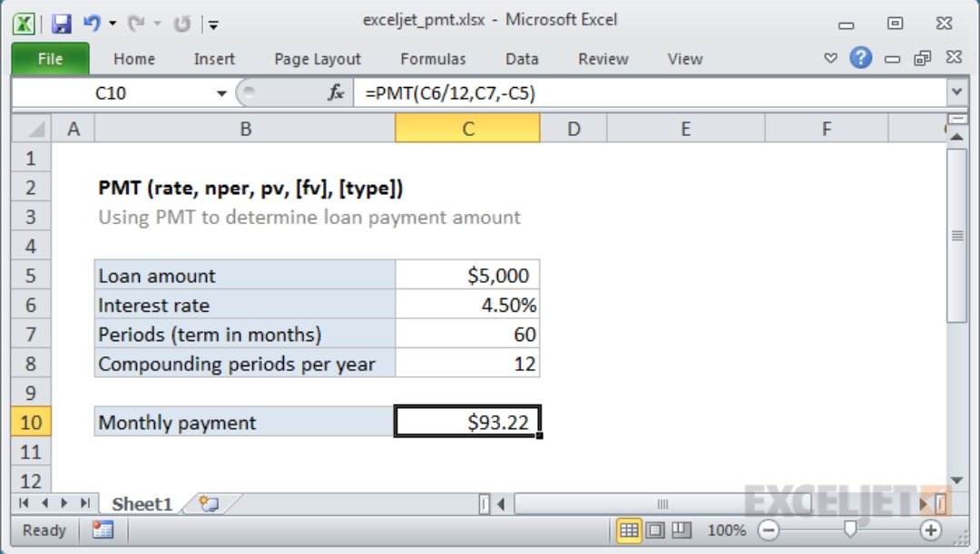The height and width of the screenshot is (554, 980).
Task: Click the Select All corner triangle
Action: 32,129
